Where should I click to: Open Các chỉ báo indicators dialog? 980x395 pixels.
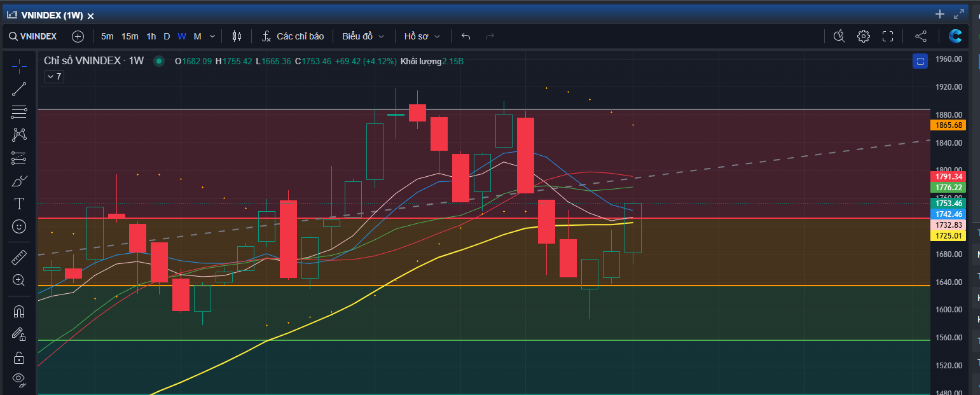pyautogui.click(x=293, y=36)
